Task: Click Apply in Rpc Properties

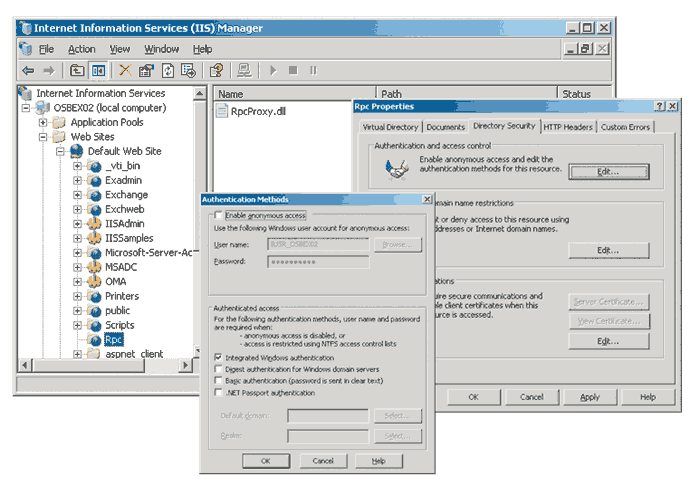Action: (x=590, y=397)
